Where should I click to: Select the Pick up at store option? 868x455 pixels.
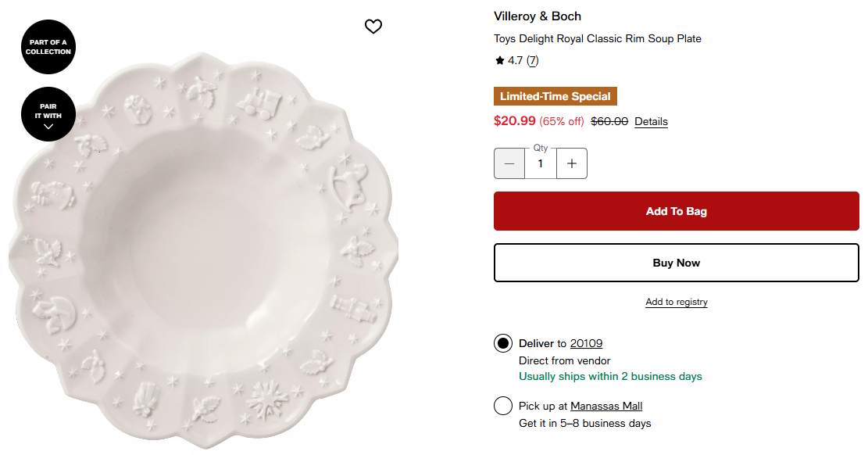click(x=503, y=406)
